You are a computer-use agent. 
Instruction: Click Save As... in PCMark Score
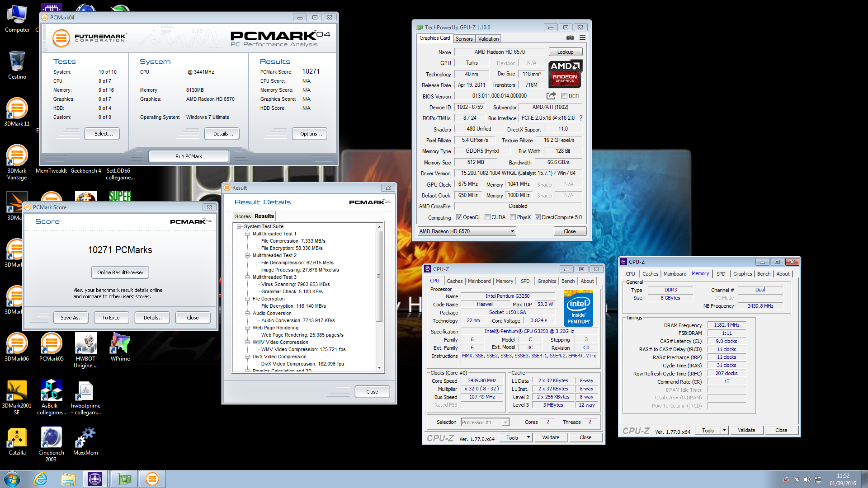coord(72,318)
